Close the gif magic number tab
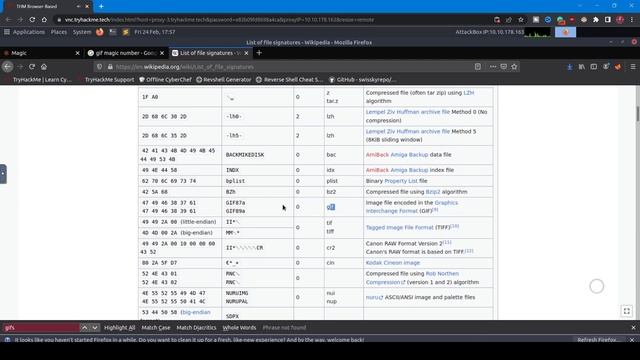The image size is (640, 360). pyautogui.click(x=162, y=53)
